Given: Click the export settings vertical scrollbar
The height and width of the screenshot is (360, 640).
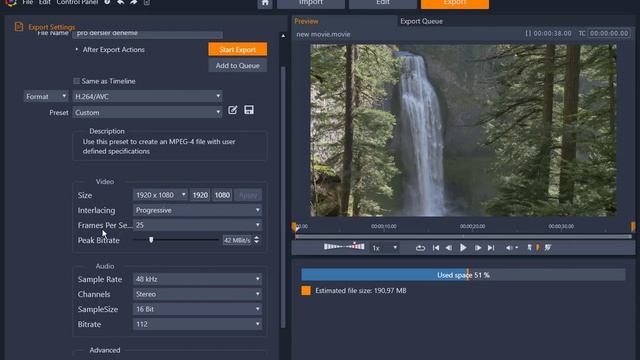Looking at the screenshot, I should (283, 197).
